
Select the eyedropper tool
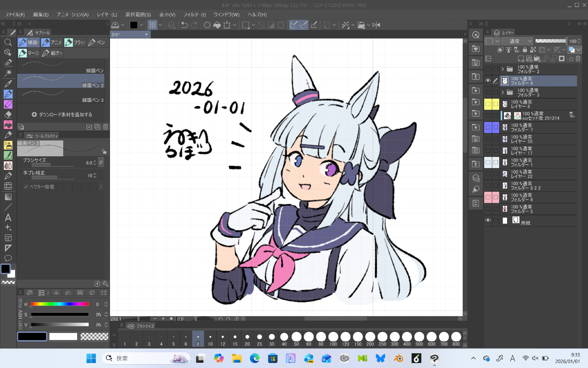[x=8, y=84]
